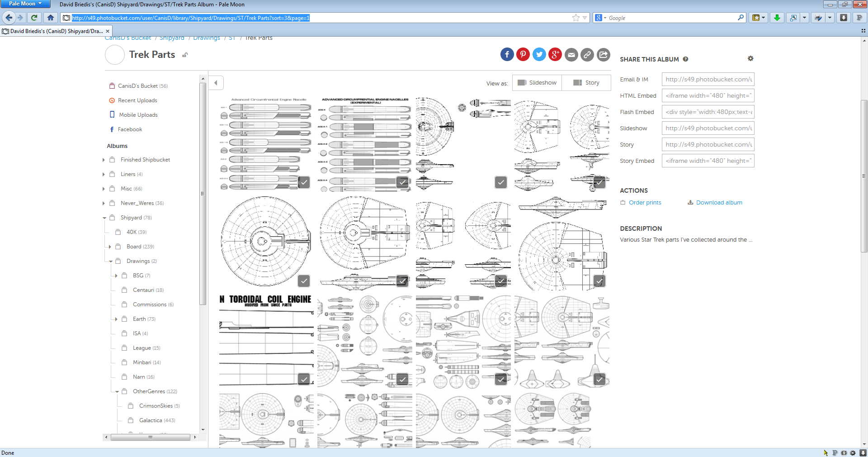Screen dimensions: 868x457
Task: Select the checkbox on the fourth thumbnail in the top row
Action: [599, 182]
